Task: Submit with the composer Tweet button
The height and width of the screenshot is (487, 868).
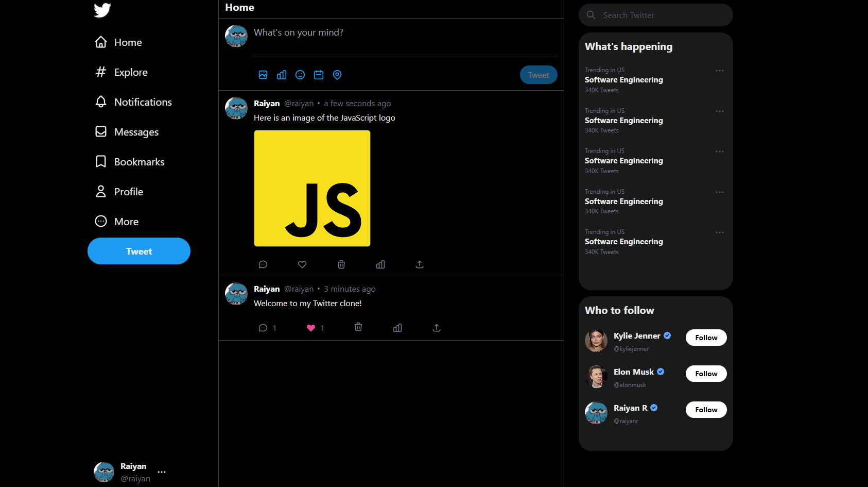Action: pos(539,75)
